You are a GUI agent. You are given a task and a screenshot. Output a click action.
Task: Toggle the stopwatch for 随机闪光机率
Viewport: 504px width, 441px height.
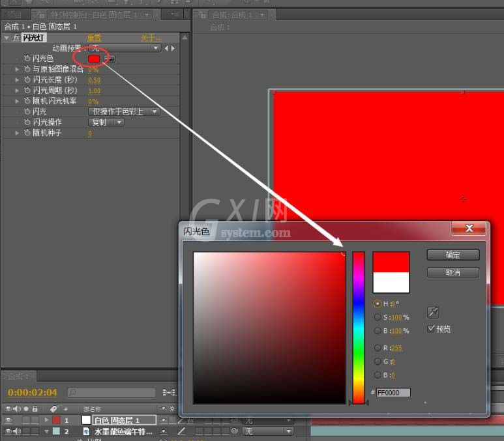pos(27,101)
